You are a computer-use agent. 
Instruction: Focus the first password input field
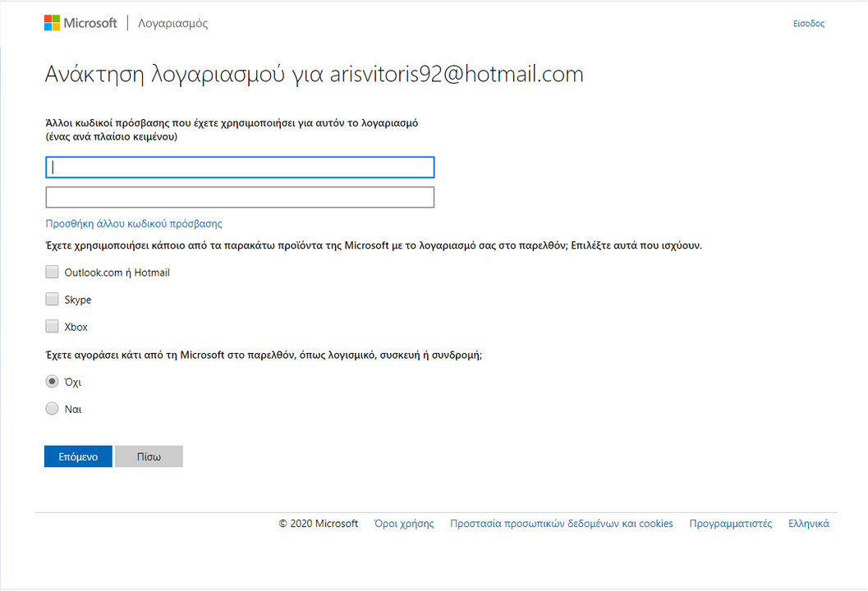(240, 167)
